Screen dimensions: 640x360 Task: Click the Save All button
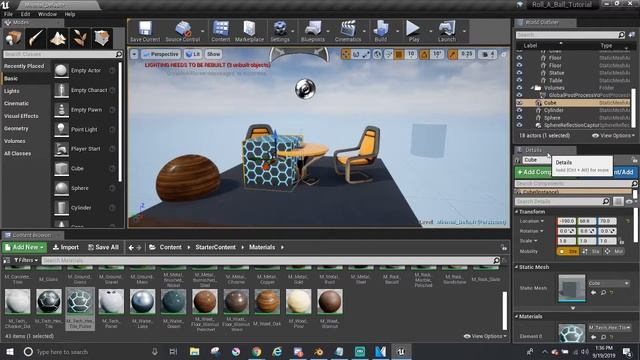(104, 247)
